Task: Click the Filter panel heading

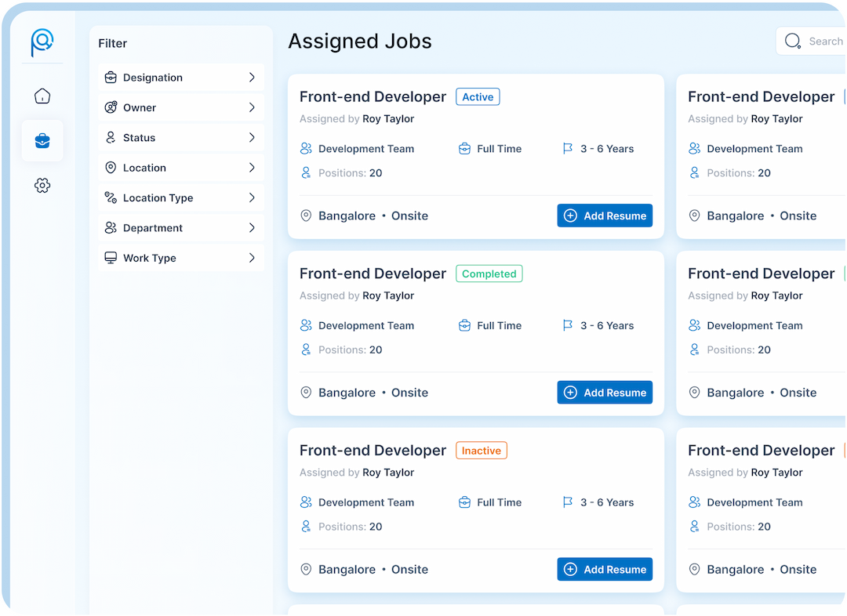Action: [112, 43]
